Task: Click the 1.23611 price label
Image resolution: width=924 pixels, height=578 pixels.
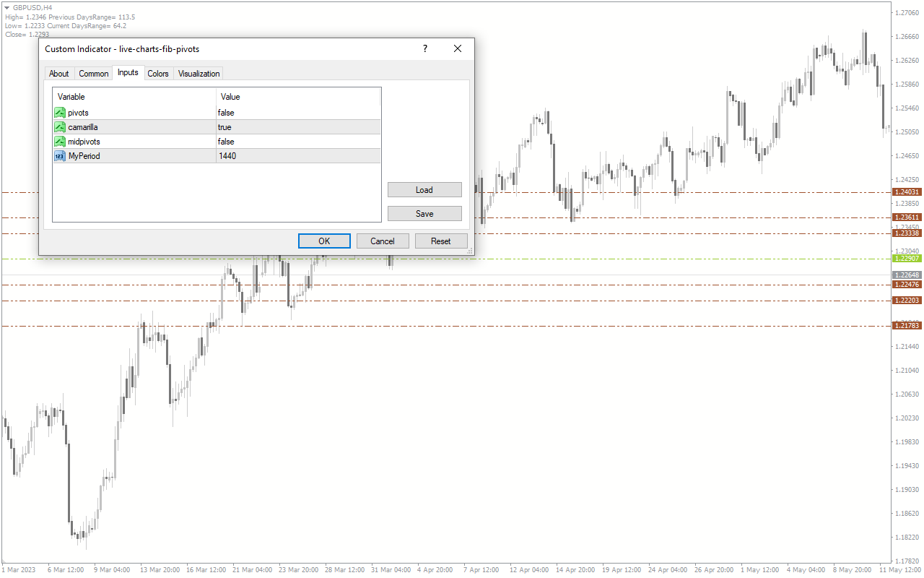Action: (907, 217)
